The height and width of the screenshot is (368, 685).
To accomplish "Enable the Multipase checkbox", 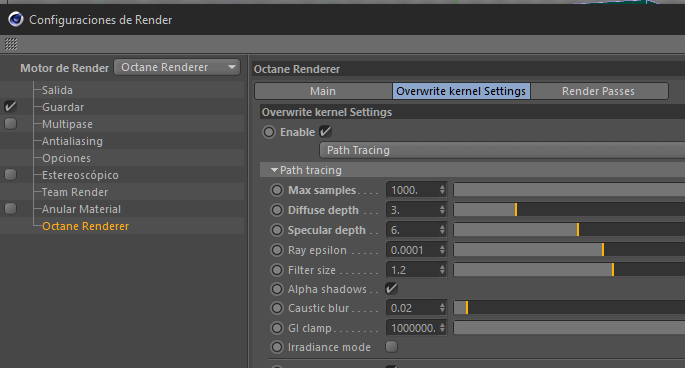I will (10, 124).
